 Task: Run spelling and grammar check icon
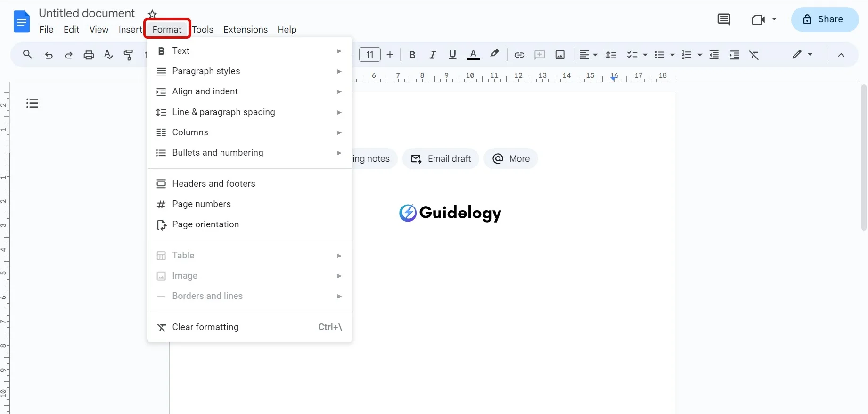pos(108,55)
